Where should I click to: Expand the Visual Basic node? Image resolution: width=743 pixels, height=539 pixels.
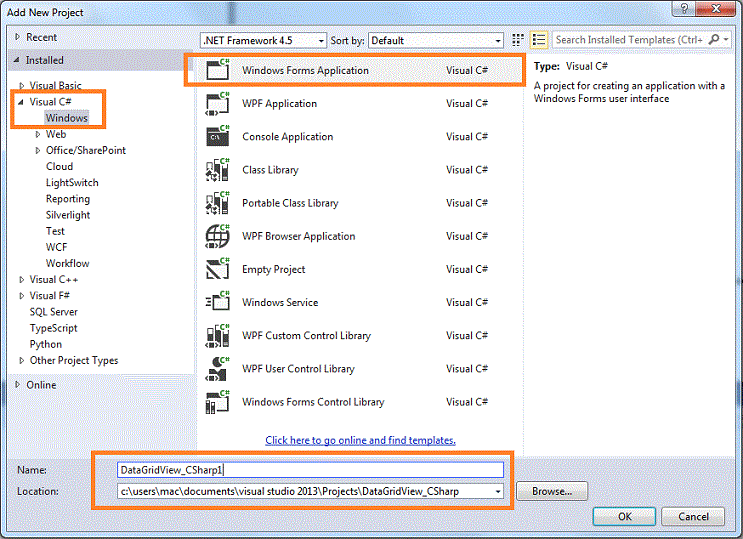click(21, 85)
